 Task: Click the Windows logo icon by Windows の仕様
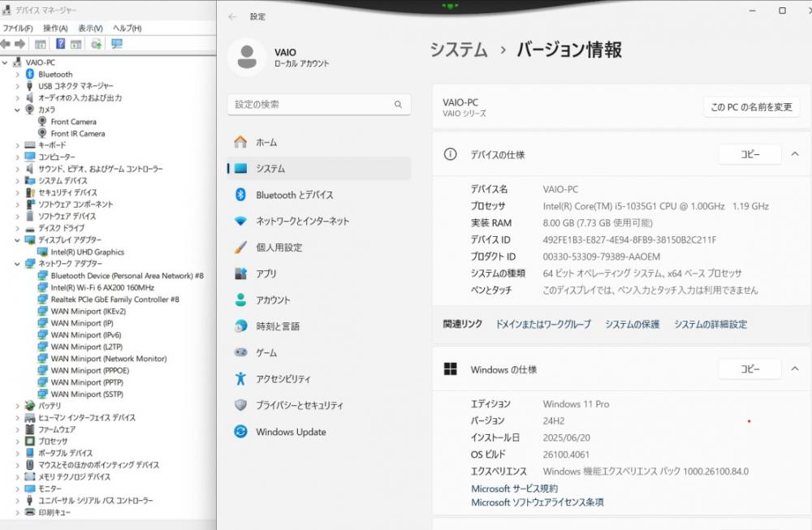tap(451, 369)
